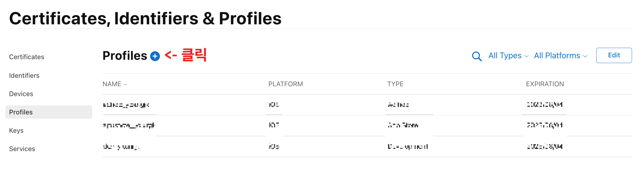The width and height of the screenshot is (644, 173).
Task: Click the TYPE column header
Action: pyautogui.click(x=395, y=84)
